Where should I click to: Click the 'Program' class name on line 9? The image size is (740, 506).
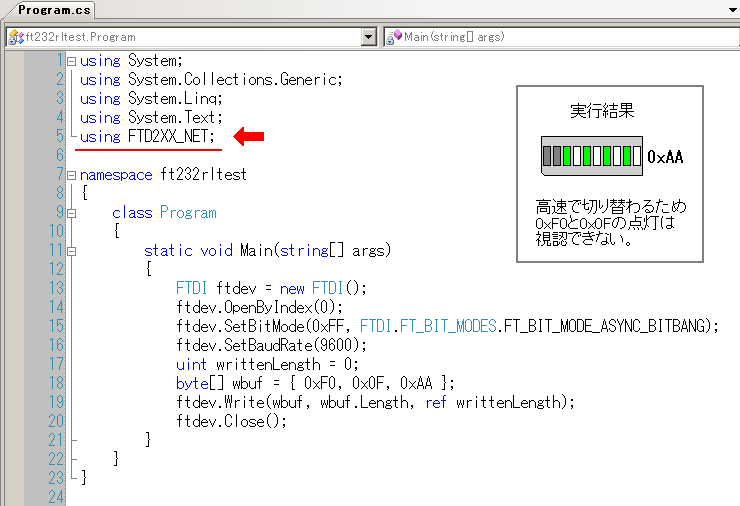[x=188, y=212]
